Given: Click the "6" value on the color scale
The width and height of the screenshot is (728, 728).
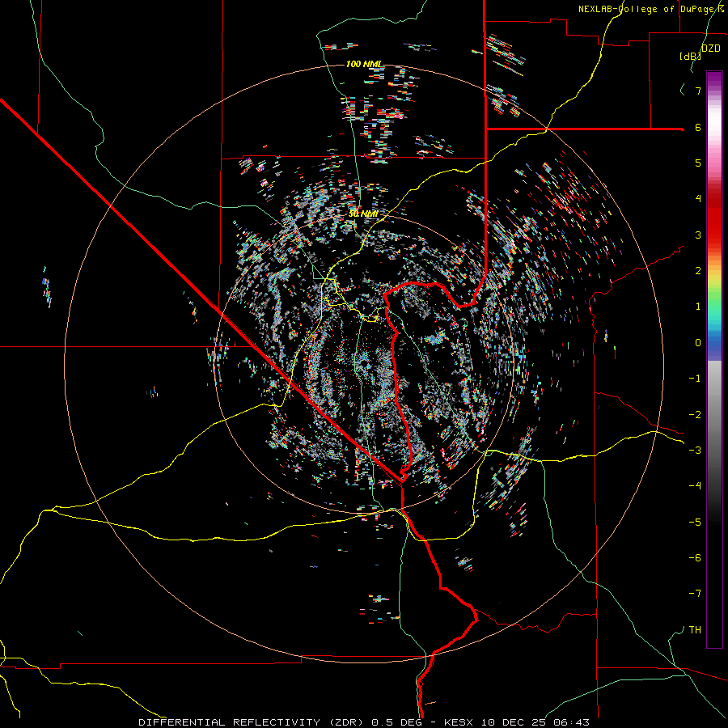Looking at the screenshot, I should point(698,127).
